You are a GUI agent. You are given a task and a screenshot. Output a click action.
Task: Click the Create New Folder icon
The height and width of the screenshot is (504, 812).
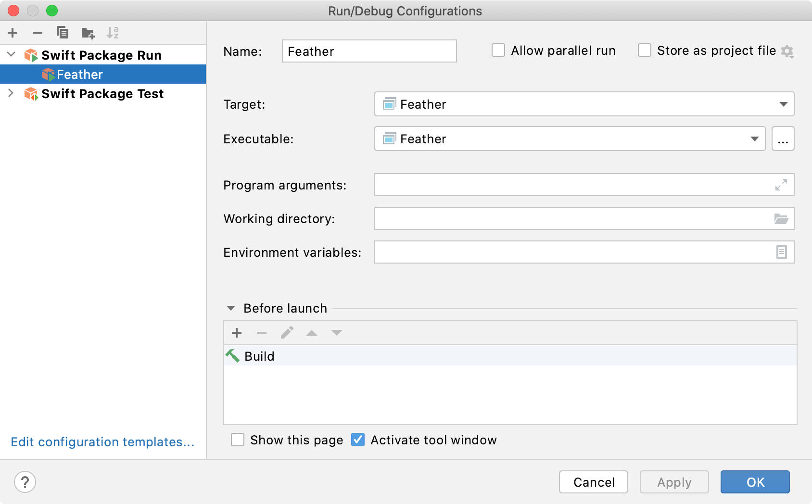point(88,33)
